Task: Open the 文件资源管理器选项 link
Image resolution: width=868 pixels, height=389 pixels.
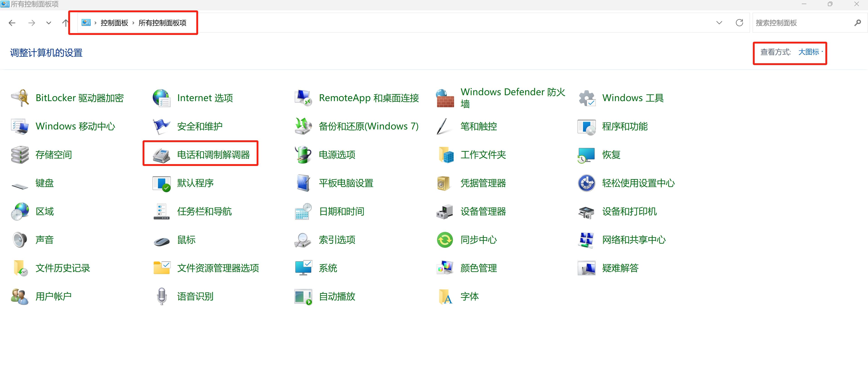Action: pos(218,268)
